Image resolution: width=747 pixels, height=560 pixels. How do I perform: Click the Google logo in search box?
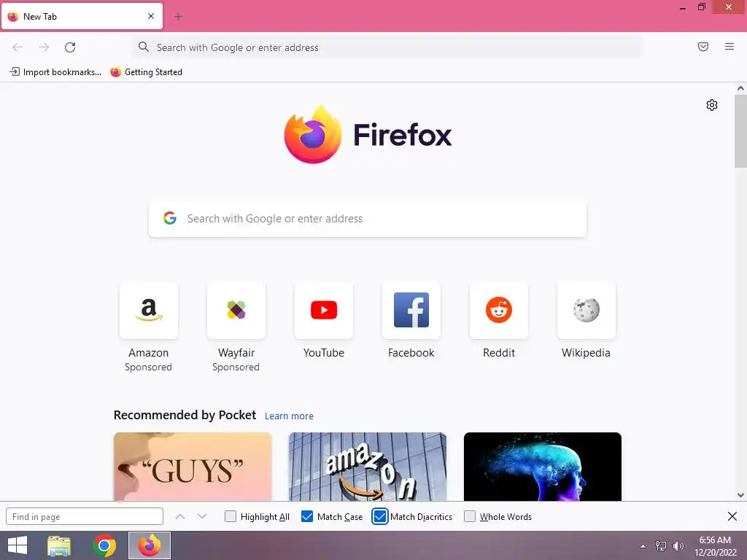169,218
